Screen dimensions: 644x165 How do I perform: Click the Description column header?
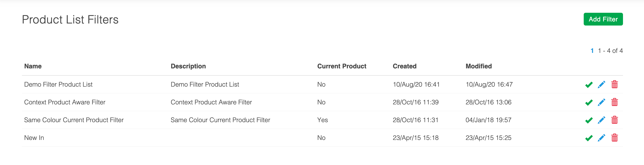click(x=188, y=66)
